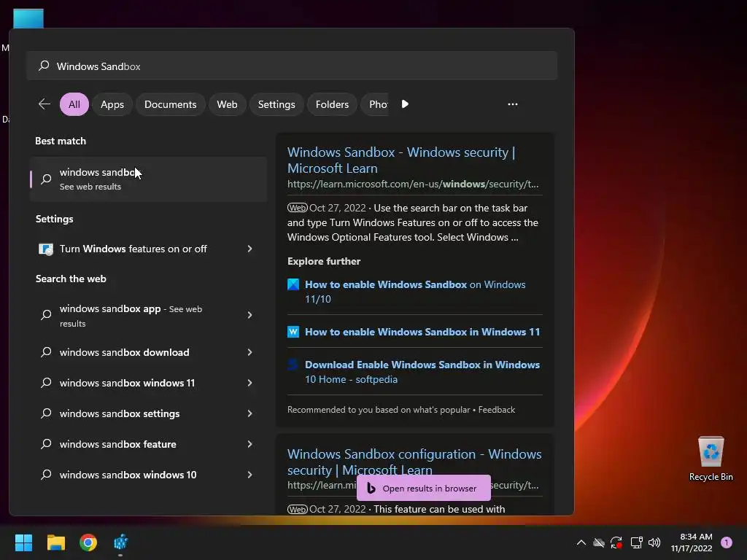The height and width of the screenshot is (560, 747).
Task: Click the Turn Windows features control panel icon
Action: [x=46, y=249]
